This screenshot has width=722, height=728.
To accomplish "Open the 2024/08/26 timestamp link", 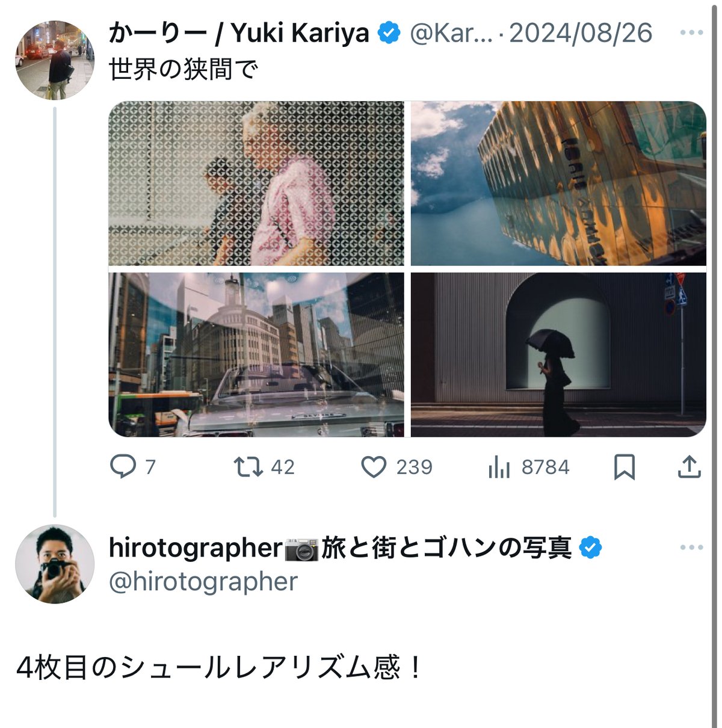I will (581, 34).
